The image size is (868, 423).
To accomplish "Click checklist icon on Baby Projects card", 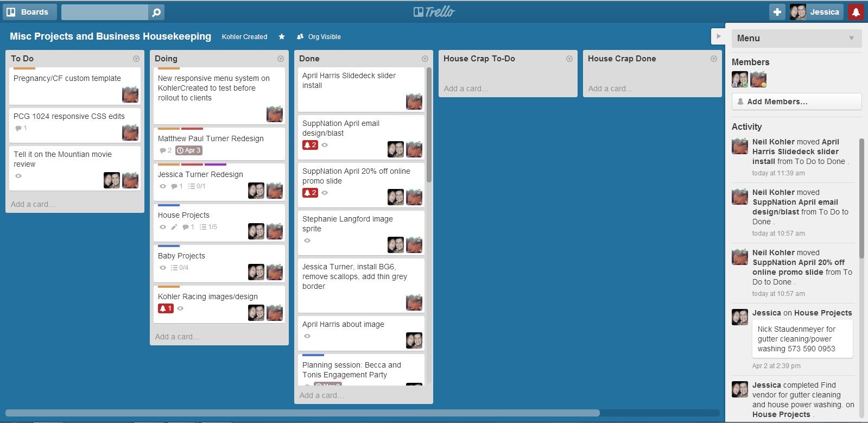I will [x=174, y=268].
